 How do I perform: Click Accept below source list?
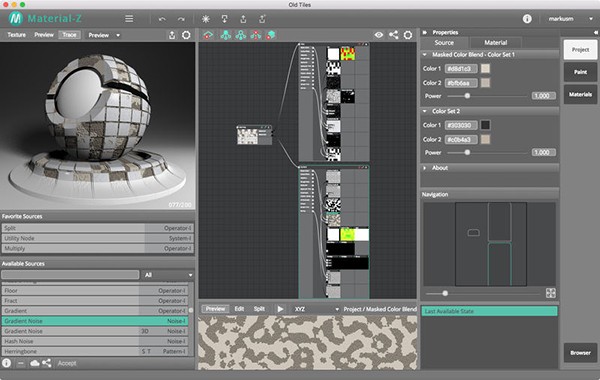tap(67, 363)
